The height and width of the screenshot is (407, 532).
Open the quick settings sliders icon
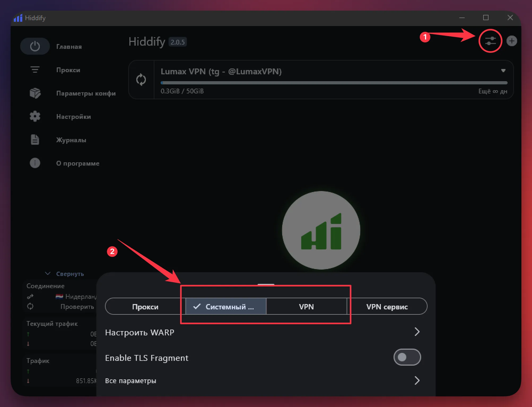(x=490, y=41)
